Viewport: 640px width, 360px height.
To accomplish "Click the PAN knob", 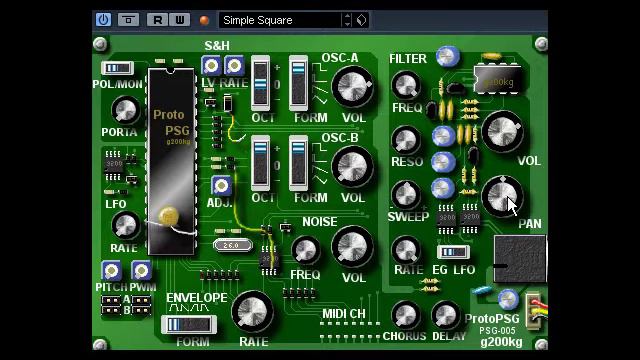I will click(502, 197).
